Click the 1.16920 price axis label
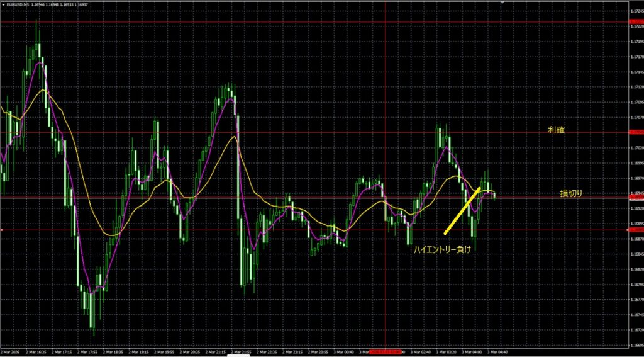 (x=636, y=209)
